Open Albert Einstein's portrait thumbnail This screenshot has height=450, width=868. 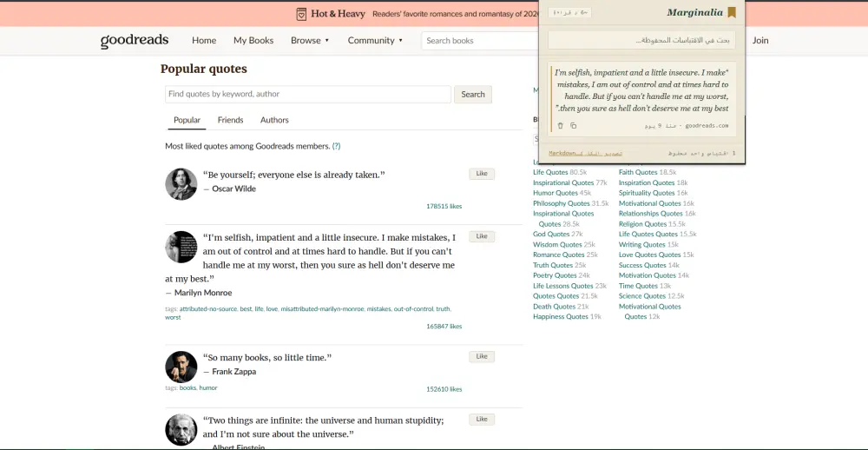(x=181, y=429)
